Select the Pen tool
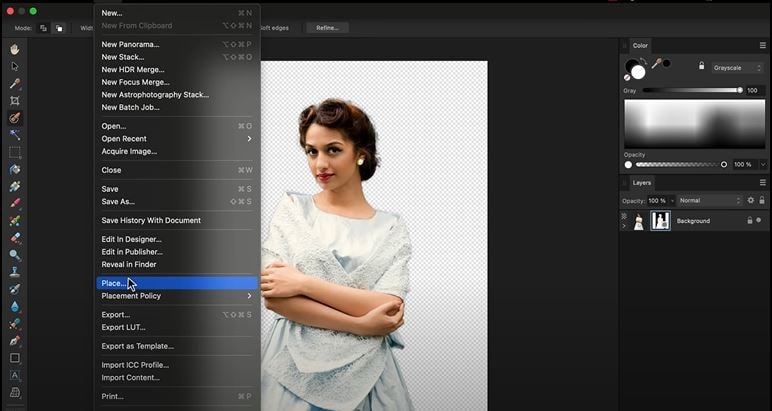Screen dimensions: 772x411 (x=15, y=341)
